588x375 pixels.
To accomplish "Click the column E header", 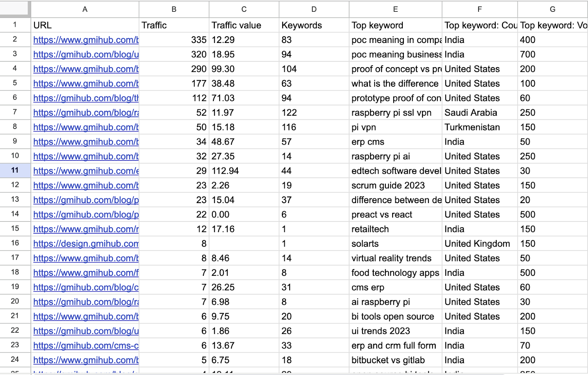I will pyautogui.click(x=395, y=9).
